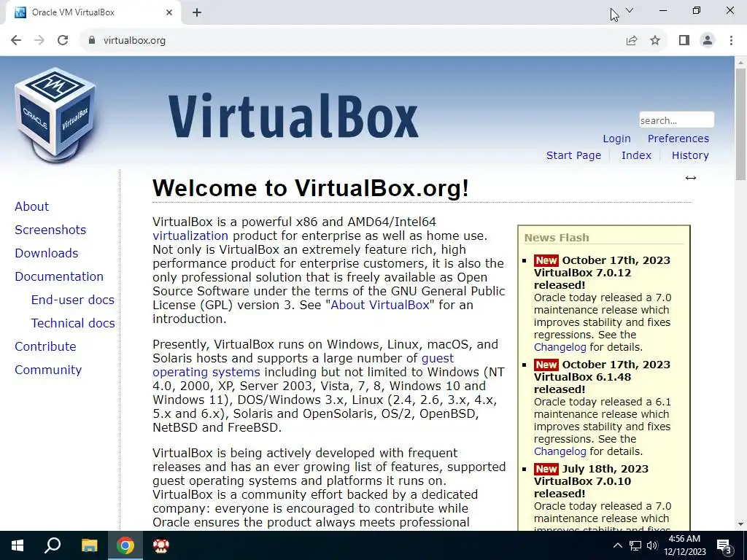747x560 pixels.
Task: Open Changelog for VirtualBox 6.1.48
Action: 560,451
